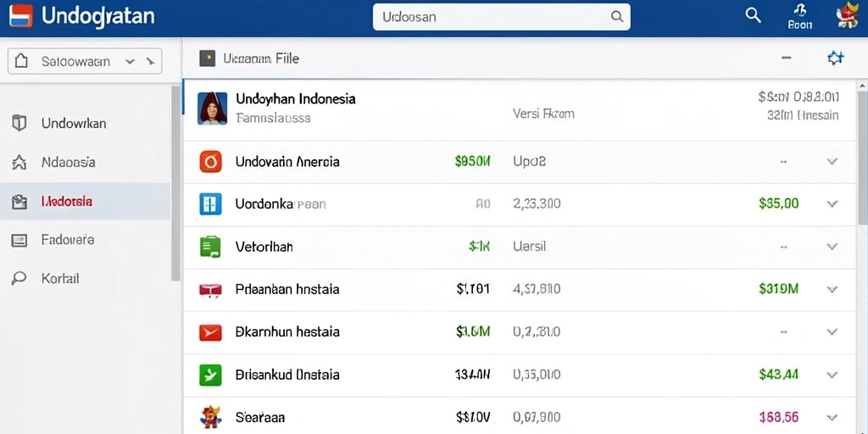Click the star icon next to Ndaoesia

(x=19, y=162)
